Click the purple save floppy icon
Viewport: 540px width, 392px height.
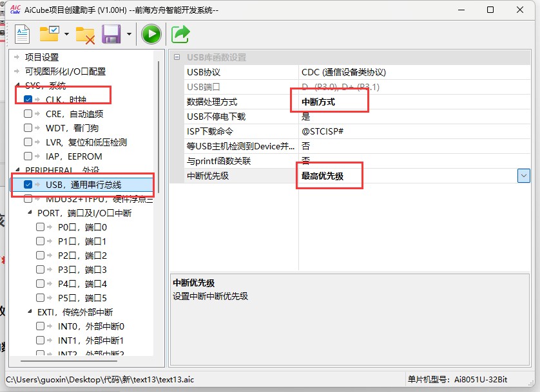(x=111, y=34)
